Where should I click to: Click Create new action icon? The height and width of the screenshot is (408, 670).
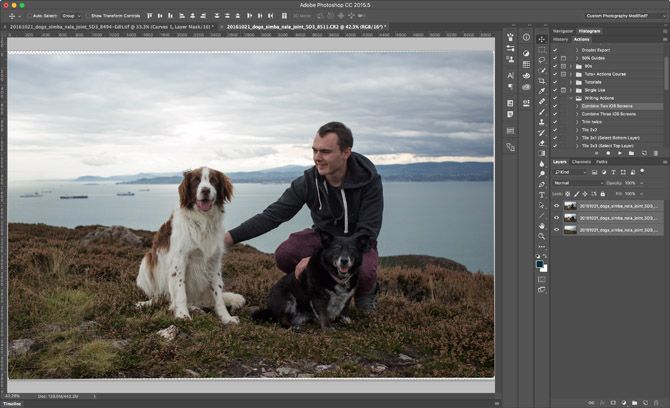(x=644, y=153)
